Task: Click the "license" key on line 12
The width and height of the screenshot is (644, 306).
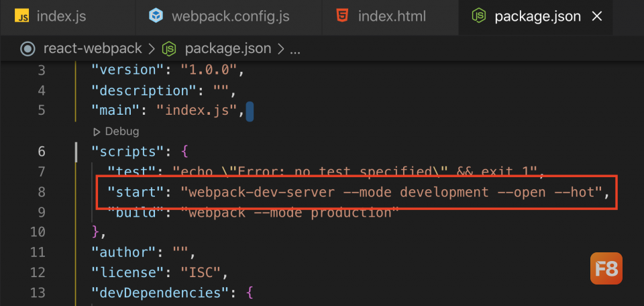Action: point(128,272)
